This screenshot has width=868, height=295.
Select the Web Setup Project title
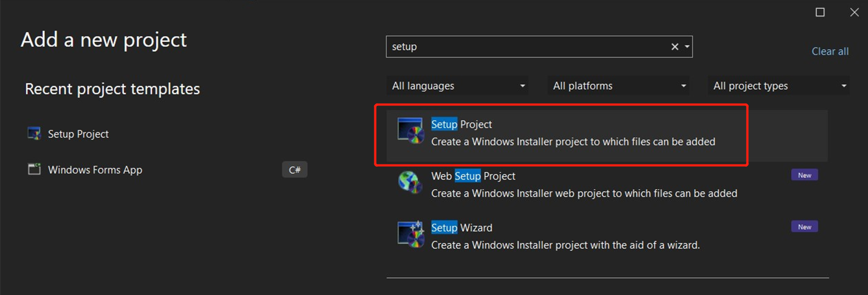tap(473, 176)
